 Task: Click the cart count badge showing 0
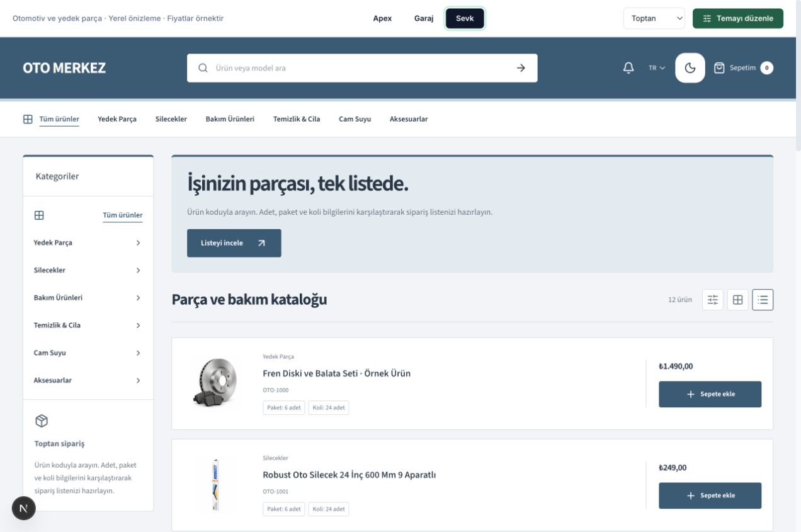point(766,68)
